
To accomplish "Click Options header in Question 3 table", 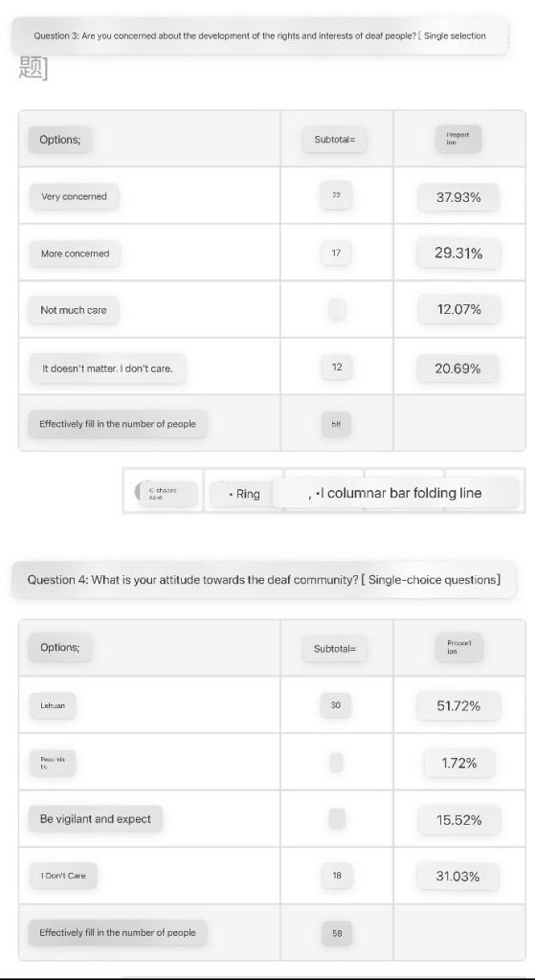I will (60, 140).
